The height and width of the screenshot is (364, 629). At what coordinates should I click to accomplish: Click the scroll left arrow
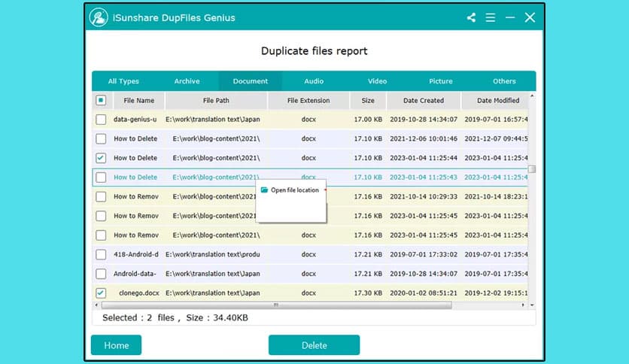(x=96, y=305)
